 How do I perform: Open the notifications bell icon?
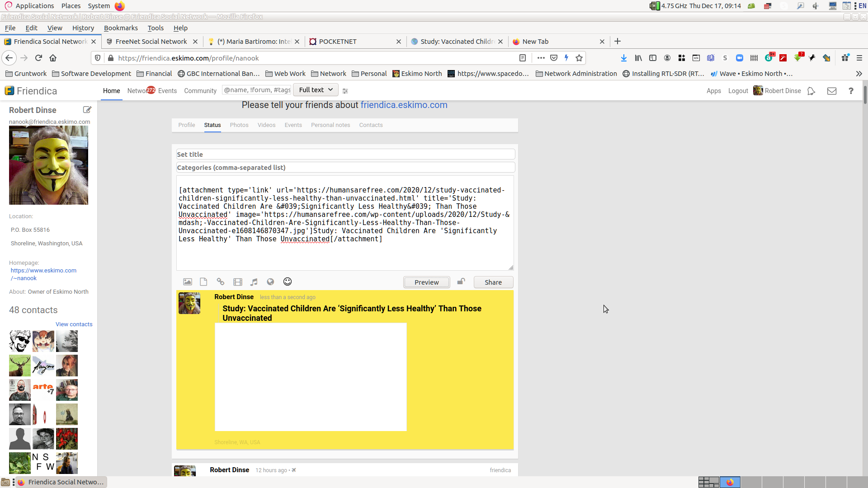(811, 91)
